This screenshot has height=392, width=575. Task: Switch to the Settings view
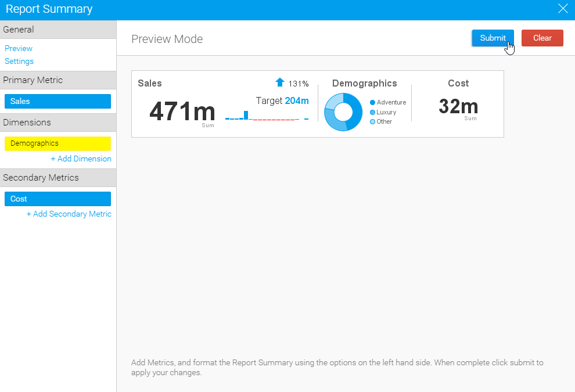[x=19, y=61]
